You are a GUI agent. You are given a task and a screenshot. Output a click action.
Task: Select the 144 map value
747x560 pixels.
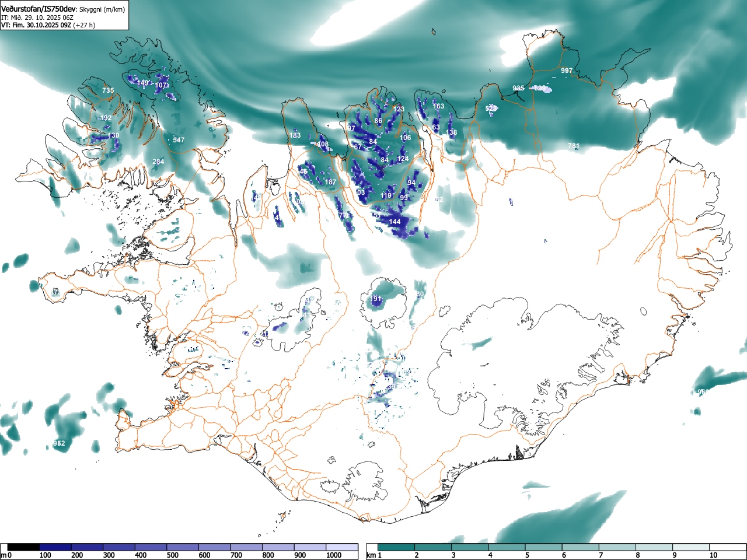[395, 222]
